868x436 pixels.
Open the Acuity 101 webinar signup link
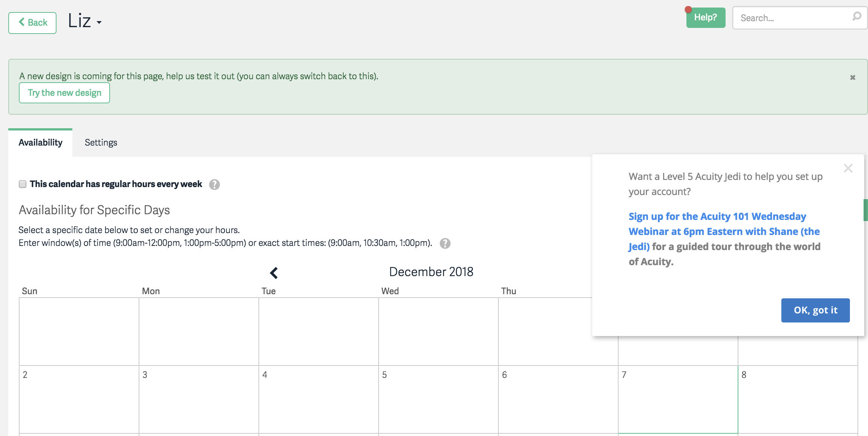click(724, 231)
